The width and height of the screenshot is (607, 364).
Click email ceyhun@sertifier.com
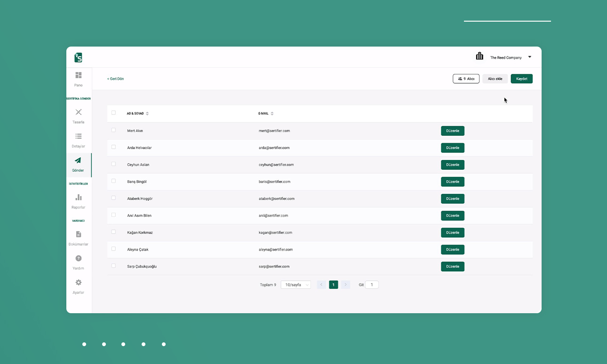pos(276,165)
